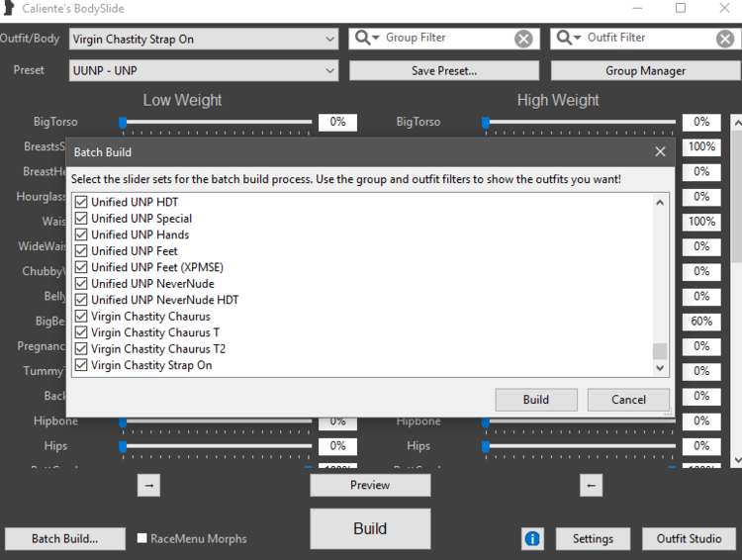Open the Outfit/Body dropdown
The width and height of the screenshot is (742, 560).
point(204,40)
